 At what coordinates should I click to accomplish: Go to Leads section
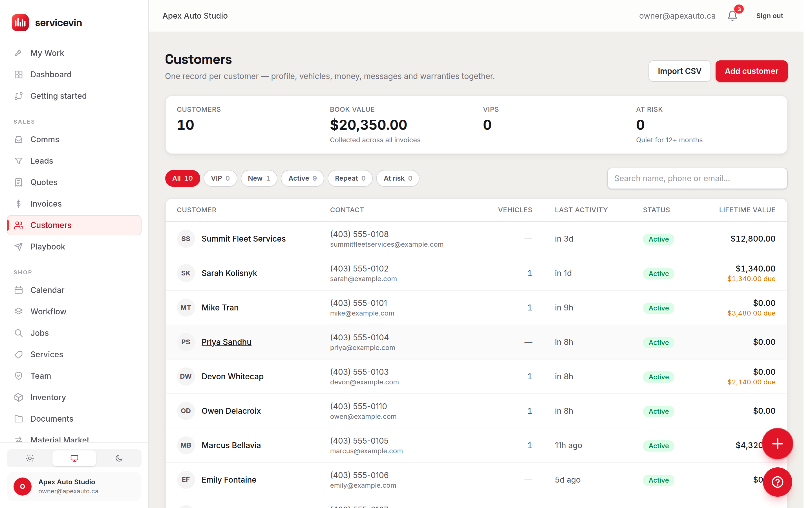click(x=74, y=161)
